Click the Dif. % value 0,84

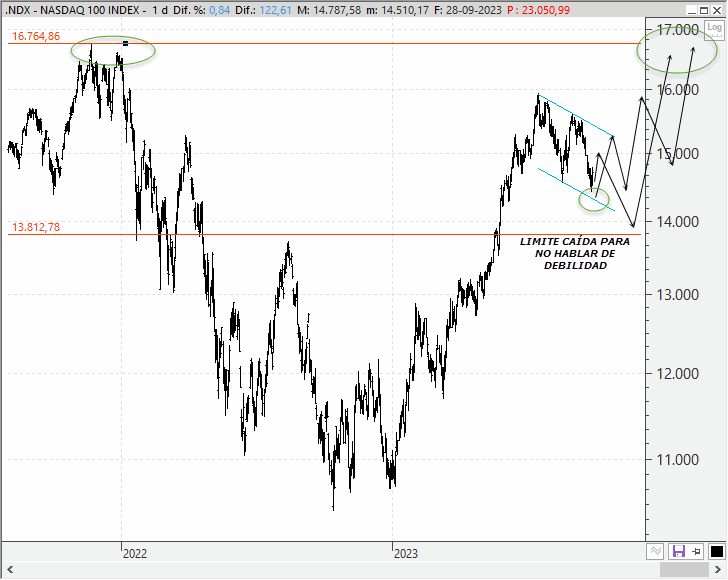(x=220, y=10)
